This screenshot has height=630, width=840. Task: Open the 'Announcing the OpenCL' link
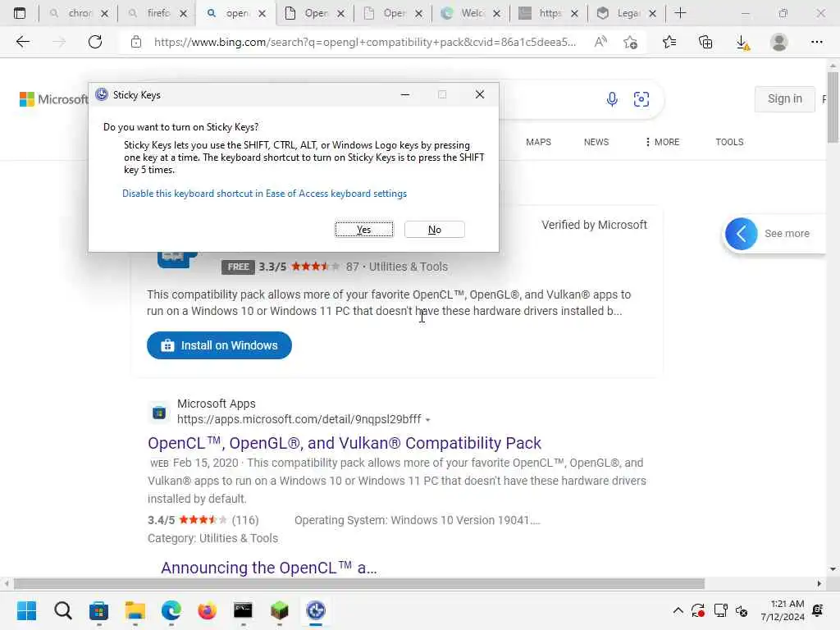tap(269, 568)
